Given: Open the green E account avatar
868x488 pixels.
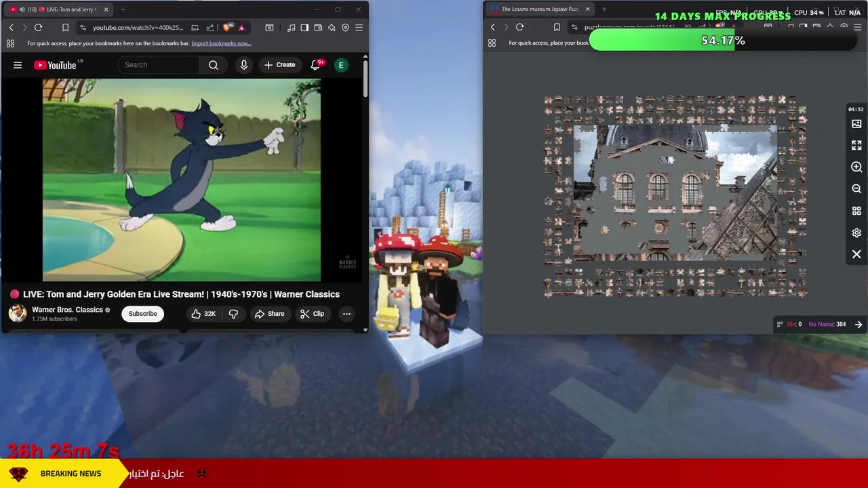Looking at the screenshot, I should tap(341, 65).
